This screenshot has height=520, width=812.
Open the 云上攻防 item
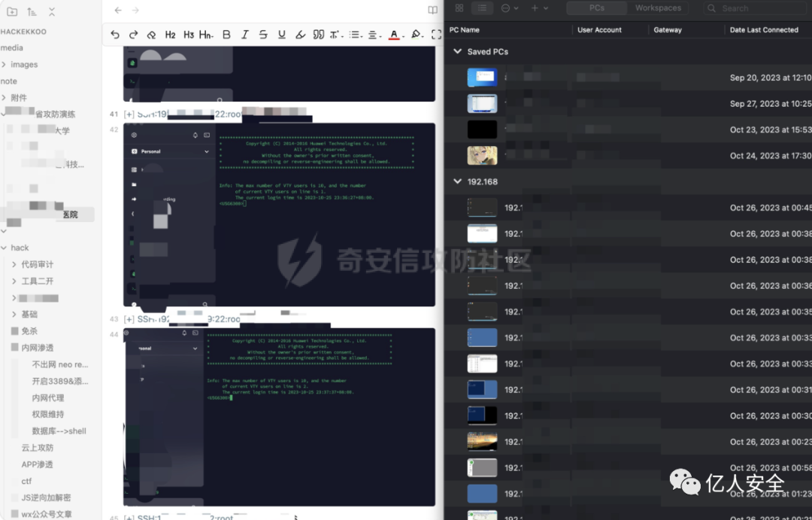point(38,448)
